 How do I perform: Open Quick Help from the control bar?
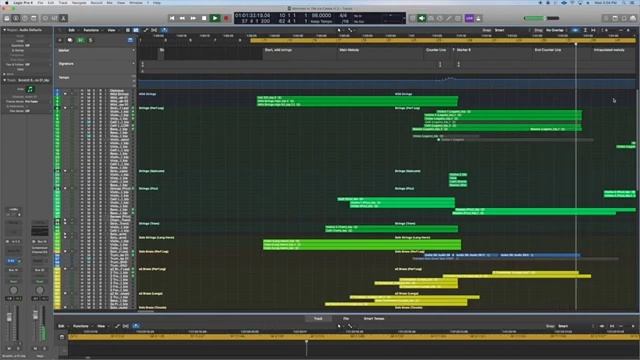click(x=25, y=18)
